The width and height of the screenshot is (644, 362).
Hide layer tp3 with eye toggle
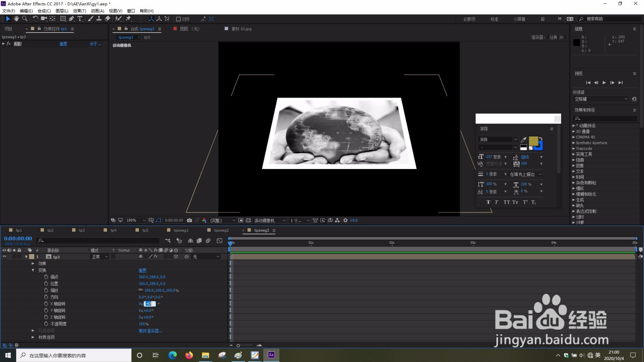pyautogui.click(x=4, y=257)
